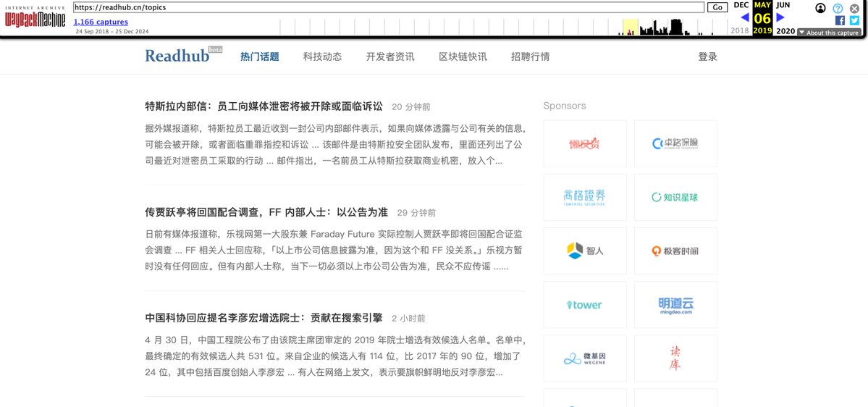
Task: Focus the Wayback URL input field
Action: pyautogui.click(x=389, y=7)
